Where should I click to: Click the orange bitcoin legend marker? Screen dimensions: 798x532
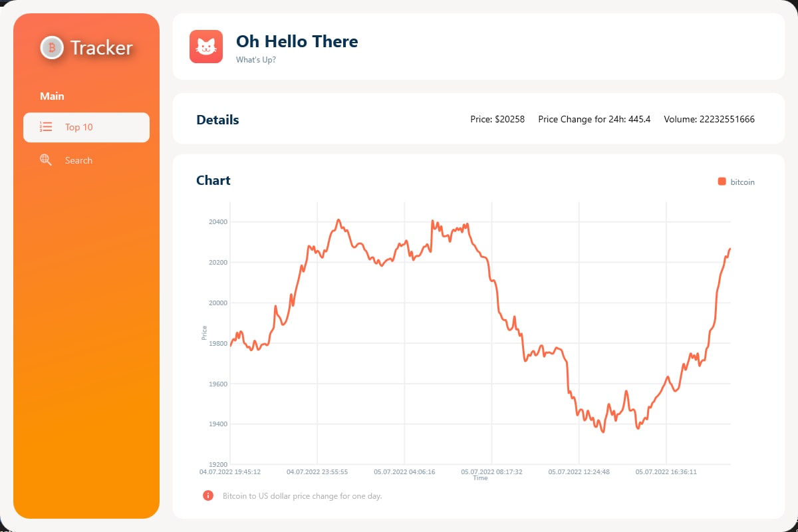click(x=721, y=181)
